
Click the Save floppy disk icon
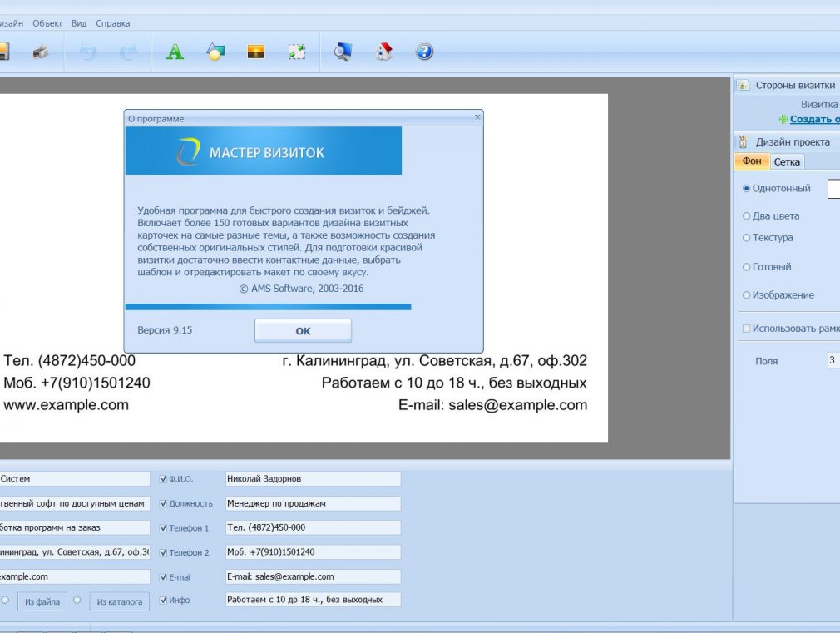click(3, 52)
